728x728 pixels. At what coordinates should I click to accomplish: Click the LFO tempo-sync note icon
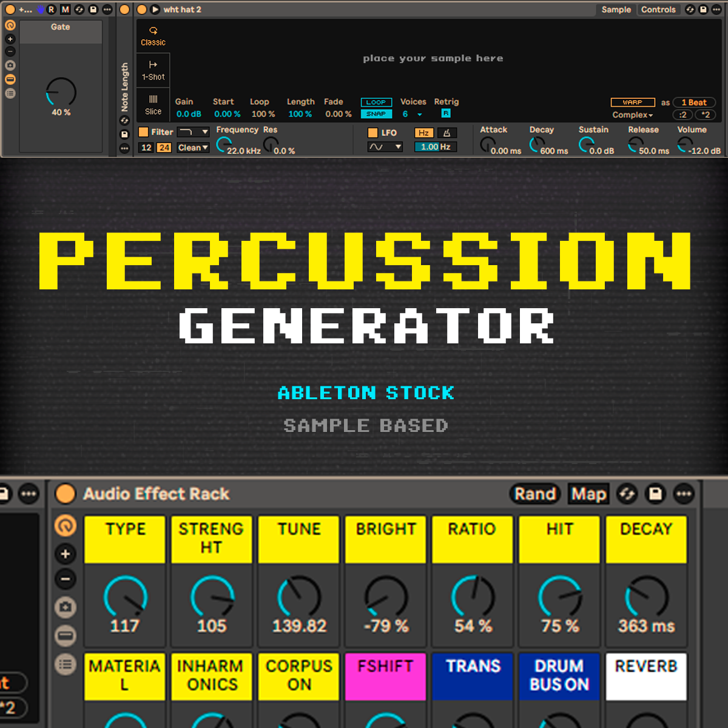coord(447,133)
